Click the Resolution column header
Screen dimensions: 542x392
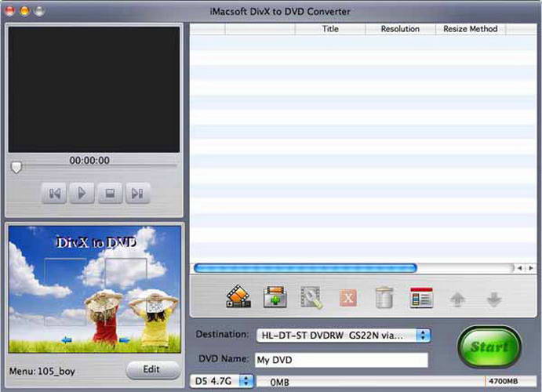400,29
